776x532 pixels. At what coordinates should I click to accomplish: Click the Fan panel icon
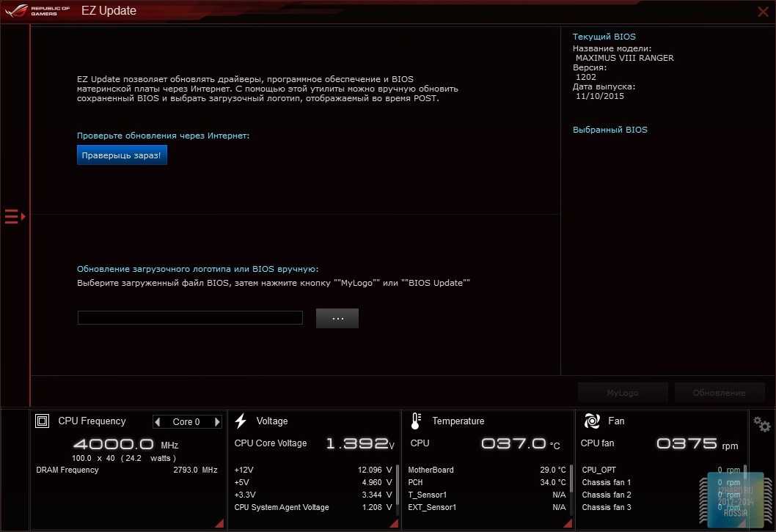[x=592, y=421]
